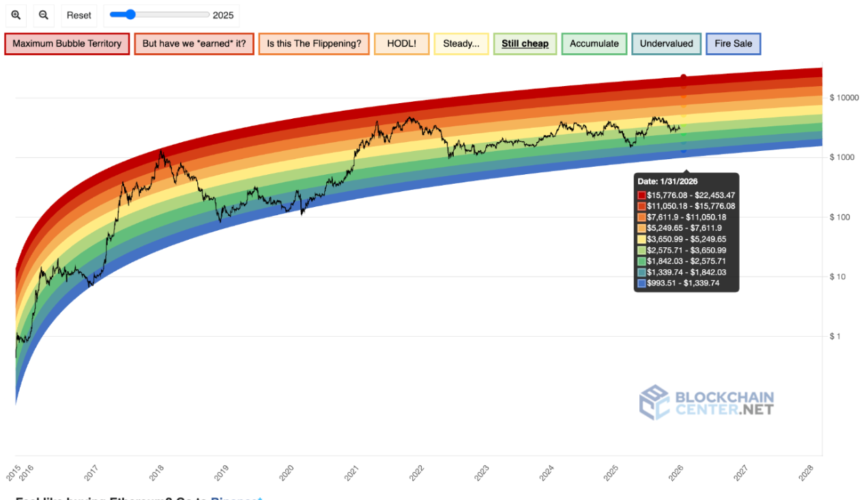Toggle the Fire Sale legend band

[x=733, y=44]
